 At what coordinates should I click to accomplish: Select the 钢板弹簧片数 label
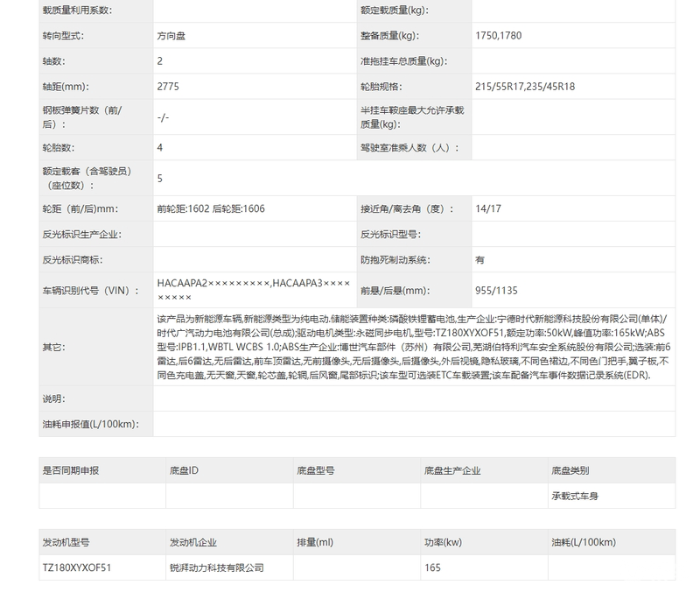(82, 117)
